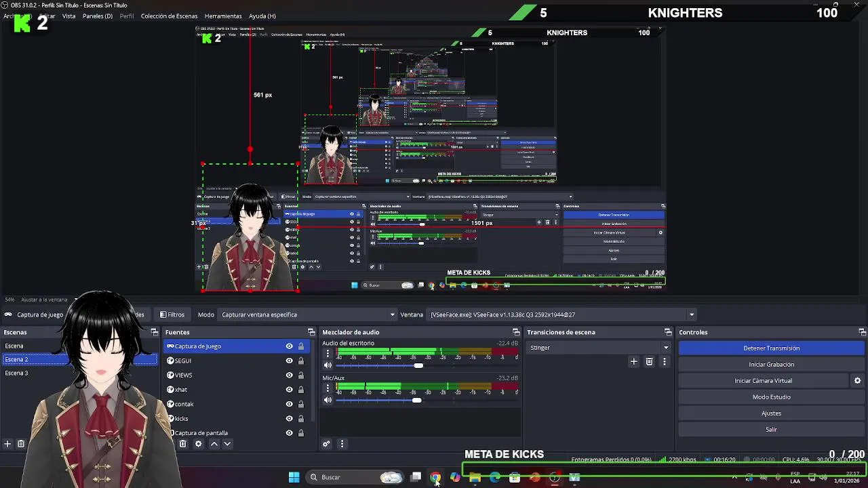The height and width of the screenshot is (488, 868).
Task: Open the Ayuda (H) menu
Action: pos(262,16)
